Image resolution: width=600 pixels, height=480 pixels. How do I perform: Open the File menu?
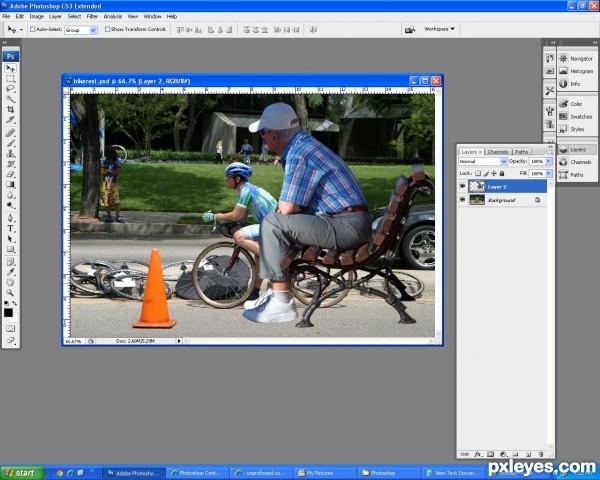point(6,16)
